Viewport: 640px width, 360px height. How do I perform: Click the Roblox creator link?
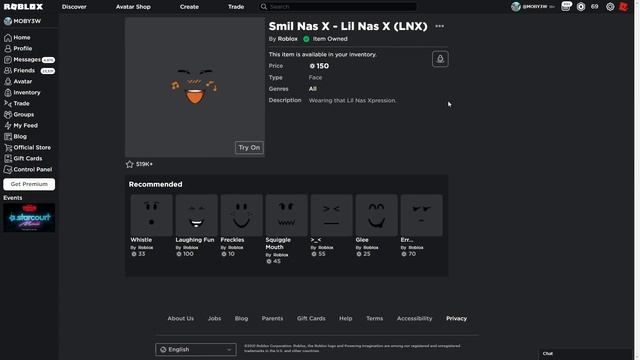(287, 39)
